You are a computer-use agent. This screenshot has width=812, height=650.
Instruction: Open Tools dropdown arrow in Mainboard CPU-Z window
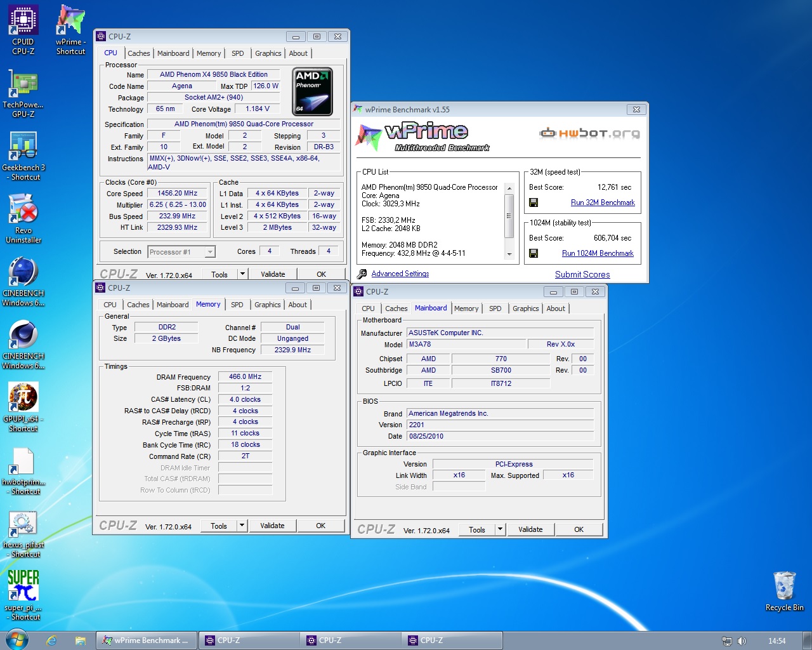500,529
